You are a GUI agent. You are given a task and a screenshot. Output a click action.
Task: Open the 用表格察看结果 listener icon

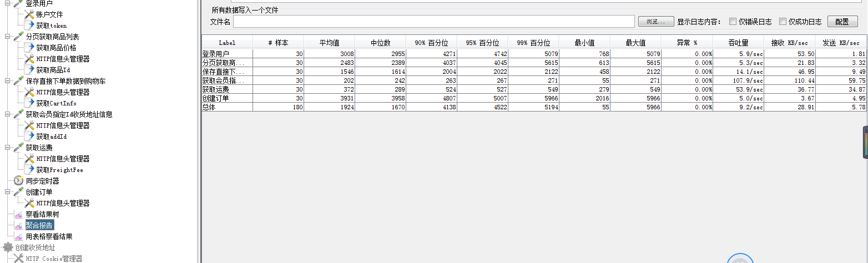point(19,236)
